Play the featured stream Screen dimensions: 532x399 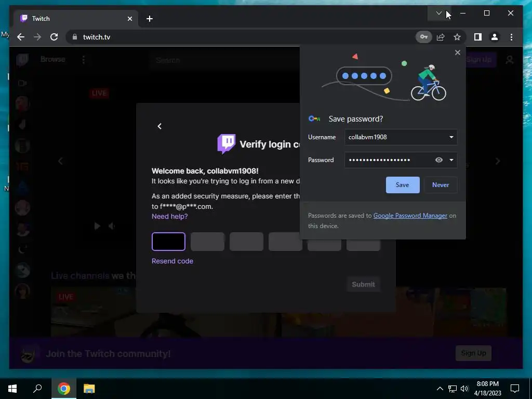click(x=97, y=226)
